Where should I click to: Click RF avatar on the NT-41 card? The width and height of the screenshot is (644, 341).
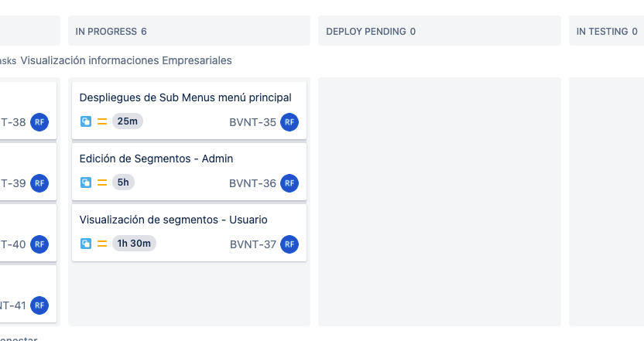click(39, 305)
